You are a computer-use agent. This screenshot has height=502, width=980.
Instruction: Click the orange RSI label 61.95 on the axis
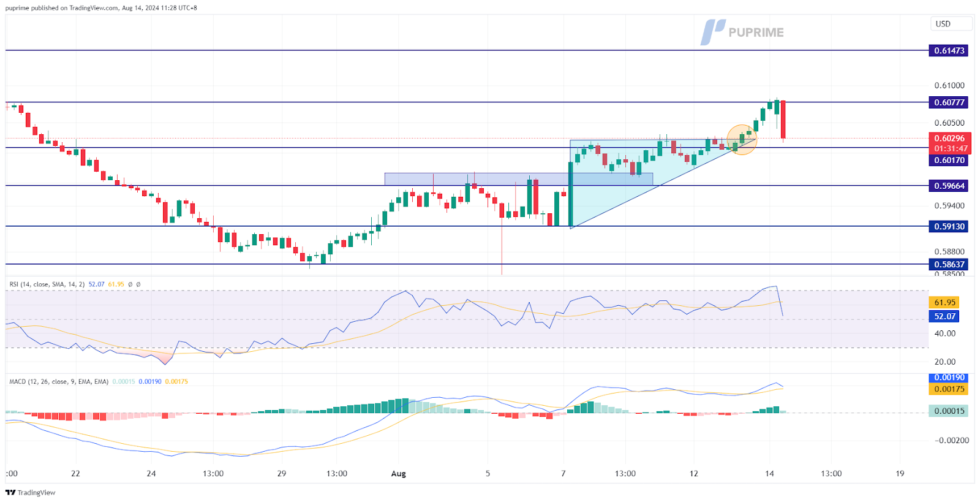click(x=944, y=303)
